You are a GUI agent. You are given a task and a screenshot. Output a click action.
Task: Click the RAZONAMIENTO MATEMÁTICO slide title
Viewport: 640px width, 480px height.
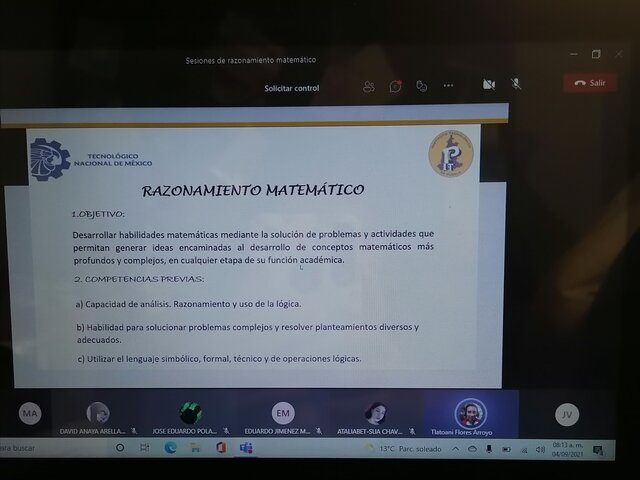253,190
